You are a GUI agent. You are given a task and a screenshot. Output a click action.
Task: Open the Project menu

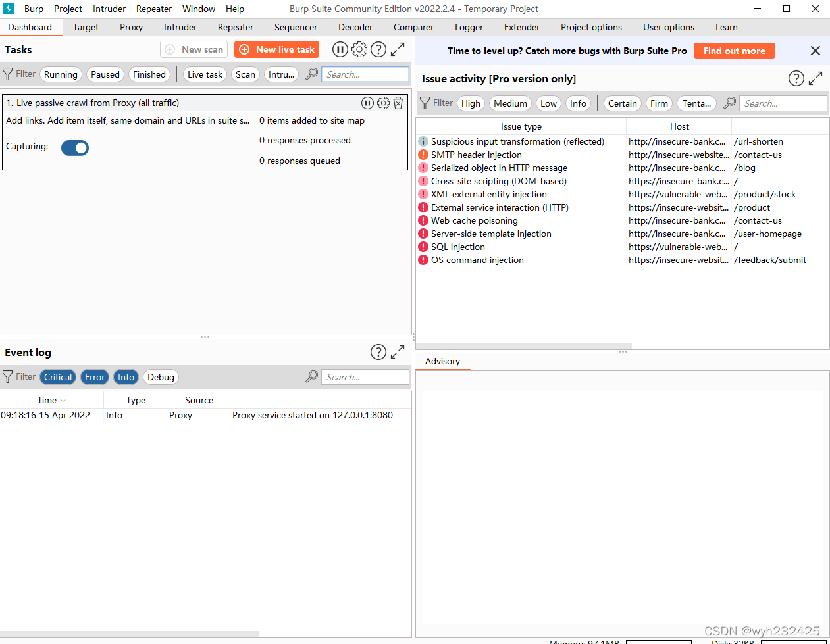pos(68,9)
